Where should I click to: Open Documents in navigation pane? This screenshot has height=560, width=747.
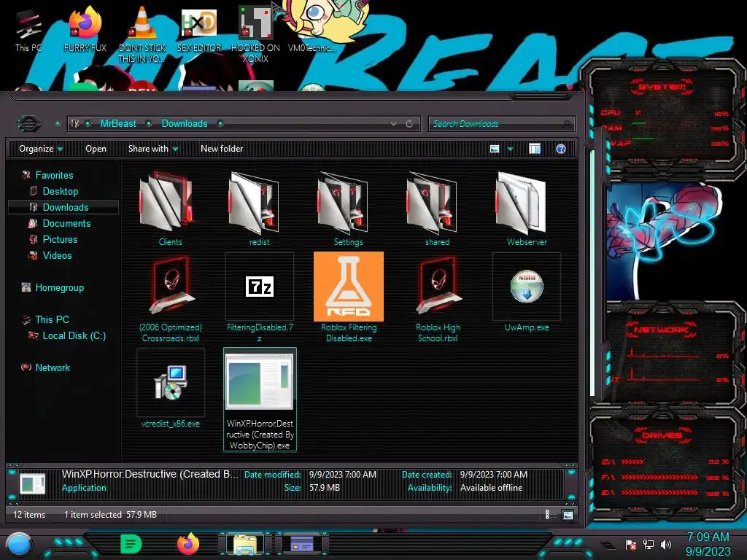(x=66, y=223)
